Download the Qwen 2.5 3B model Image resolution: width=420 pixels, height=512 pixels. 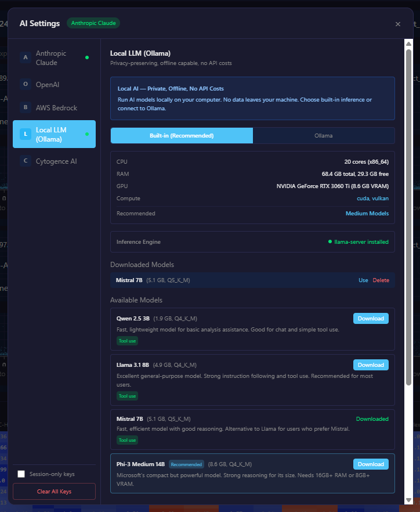click(371, 318)
